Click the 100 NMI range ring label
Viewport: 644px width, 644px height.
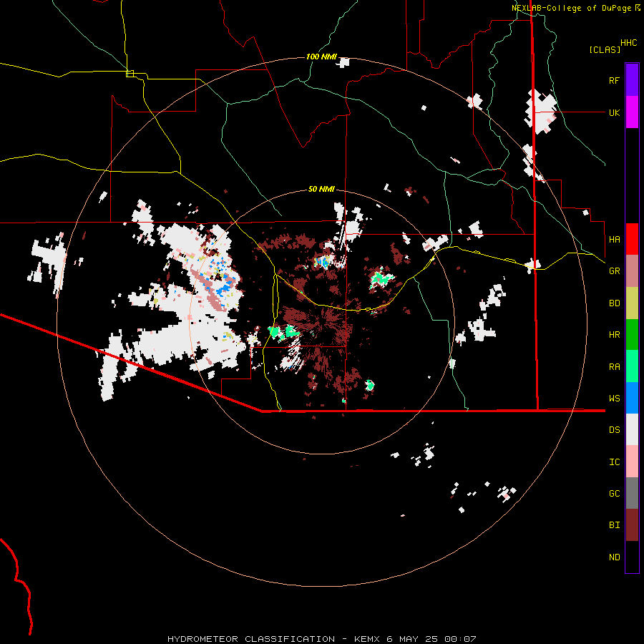(321, 57)
